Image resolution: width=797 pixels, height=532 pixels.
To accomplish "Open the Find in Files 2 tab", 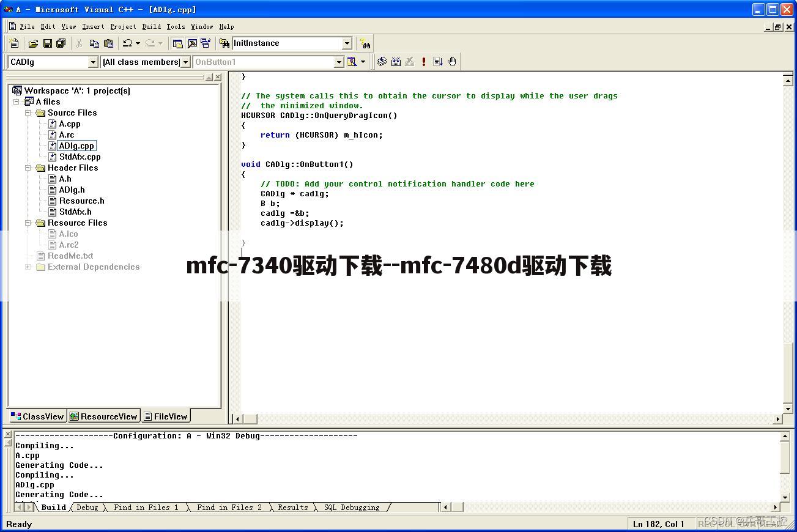I will pos(229,508).
